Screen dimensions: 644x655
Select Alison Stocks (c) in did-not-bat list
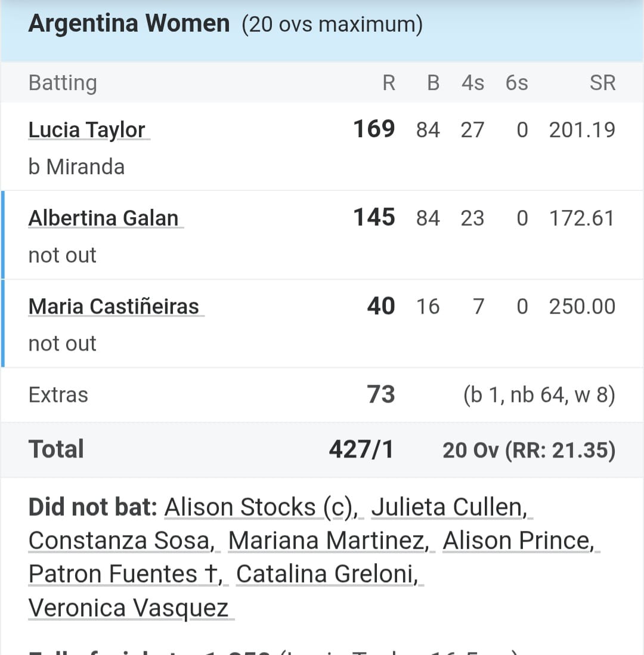(x=261, y=508)
